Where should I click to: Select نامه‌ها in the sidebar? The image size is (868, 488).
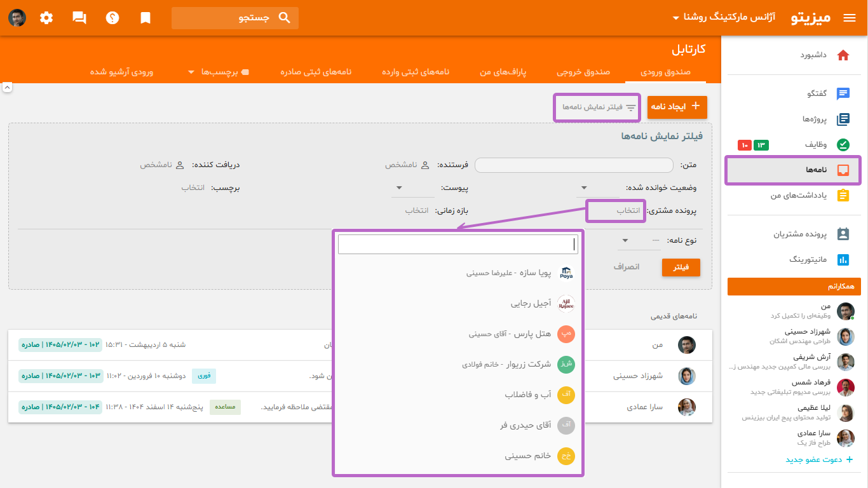pyautogui.click(x=794, y=170)
